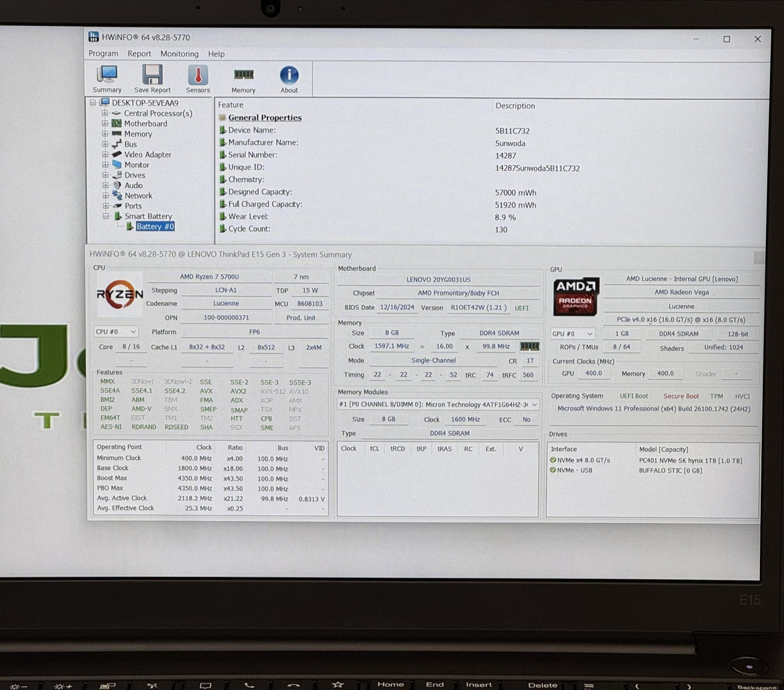The height and width of the screenshot is (690, 784).
Task: Click the Boost Max row in operating points
Action: pyautogui.click(x=211, y=479)
